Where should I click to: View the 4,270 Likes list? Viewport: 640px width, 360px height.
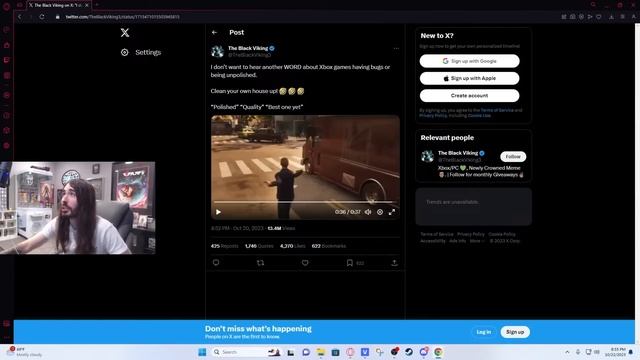pos(293,246)
